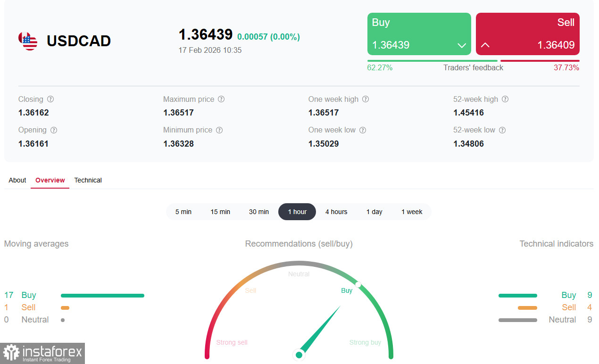Image resolution: width=599 pixels, height=364 pixels.
Task: Click the One week high info icon
Action: (365, 99)
